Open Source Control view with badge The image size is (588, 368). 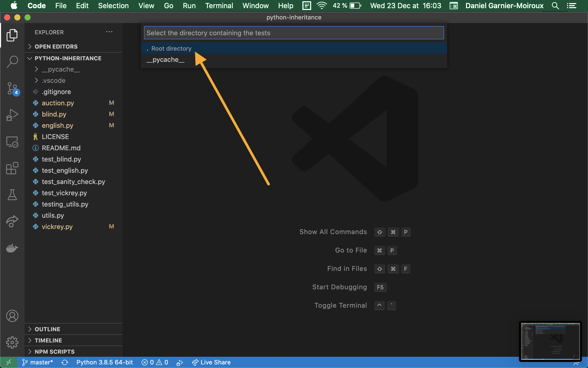(12, 89)
